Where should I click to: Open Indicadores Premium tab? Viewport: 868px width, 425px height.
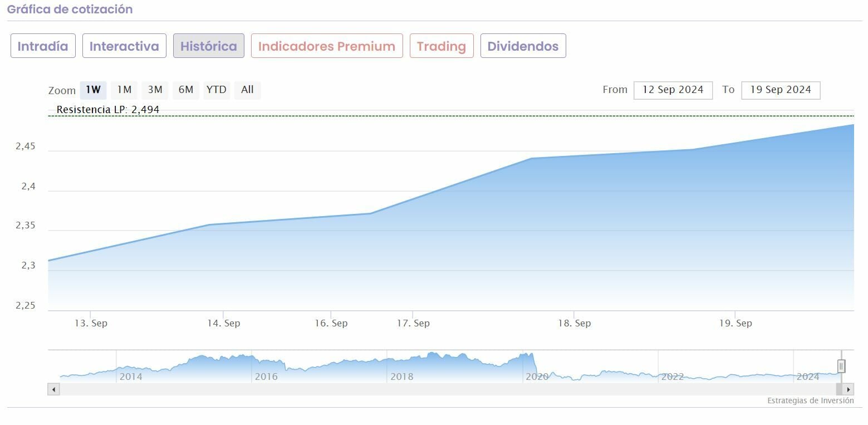tap(327, 46)
